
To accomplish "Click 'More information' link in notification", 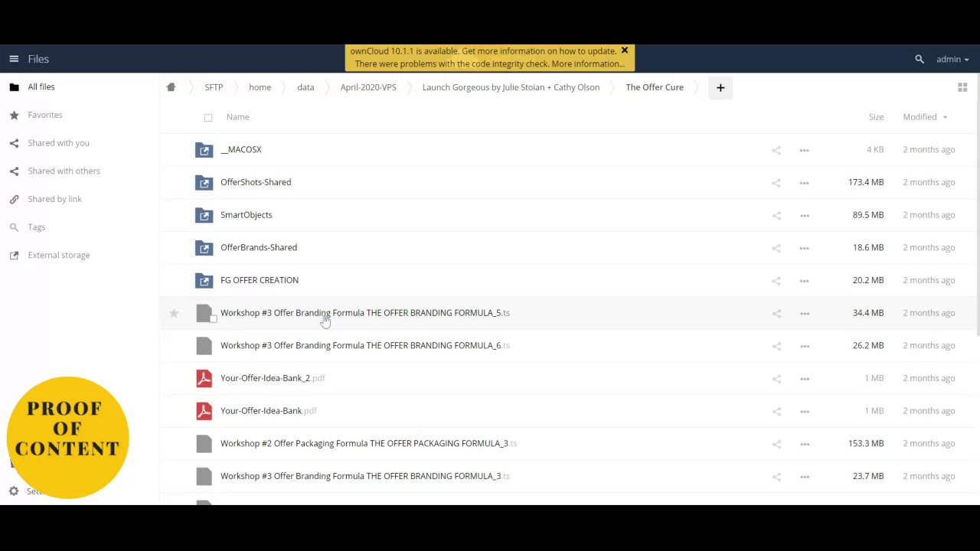I will tap(588, 64).
